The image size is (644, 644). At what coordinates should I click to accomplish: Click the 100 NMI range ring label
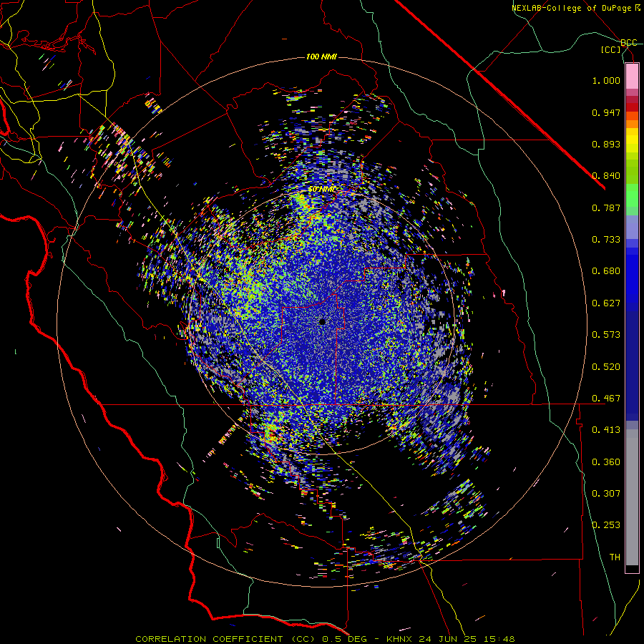(x=321, y=57)
